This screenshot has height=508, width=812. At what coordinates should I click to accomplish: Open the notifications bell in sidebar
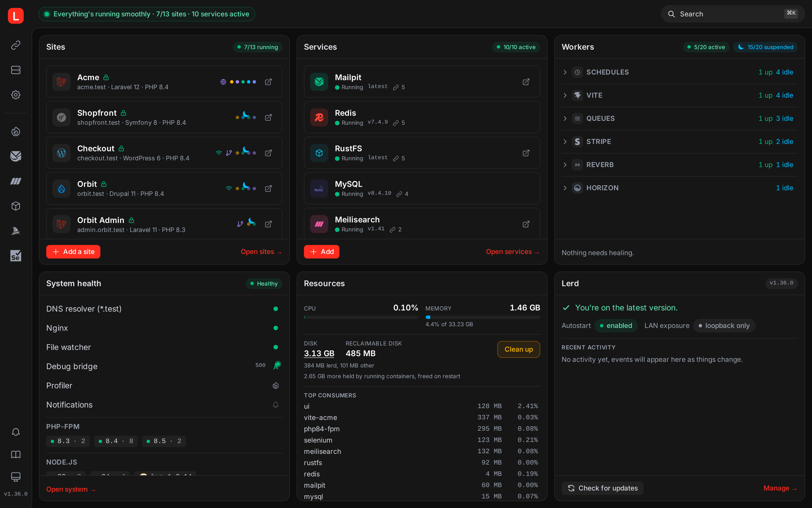coord(16,432)
